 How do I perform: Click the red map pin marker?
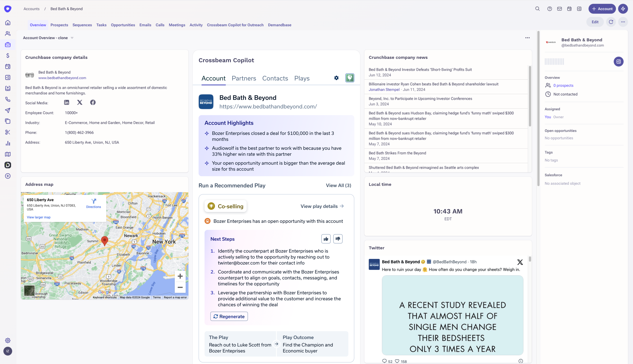coord(105,241)
